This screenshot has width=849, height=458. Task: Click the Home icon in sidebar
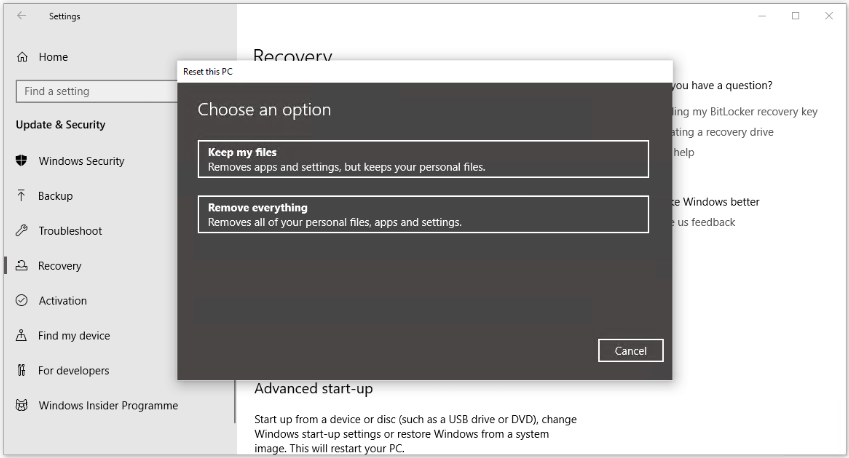pos(22,58)
